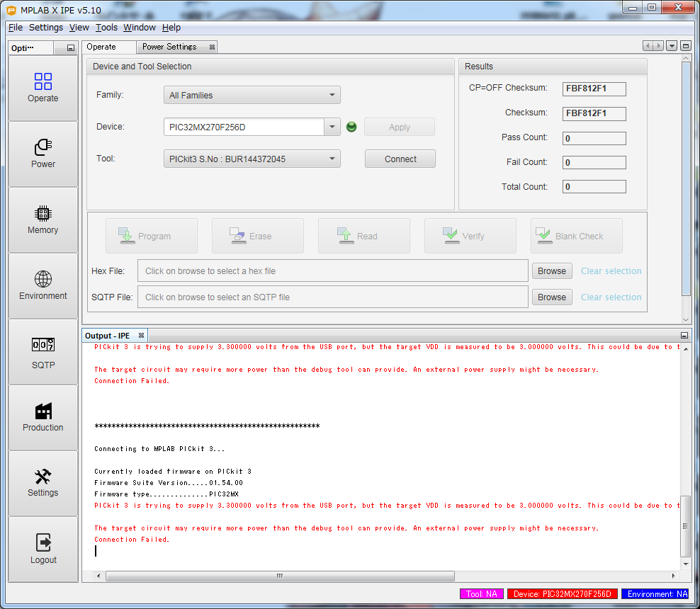Switch to the Power Settings tab

pyautogui.click(x=169, y=47)
